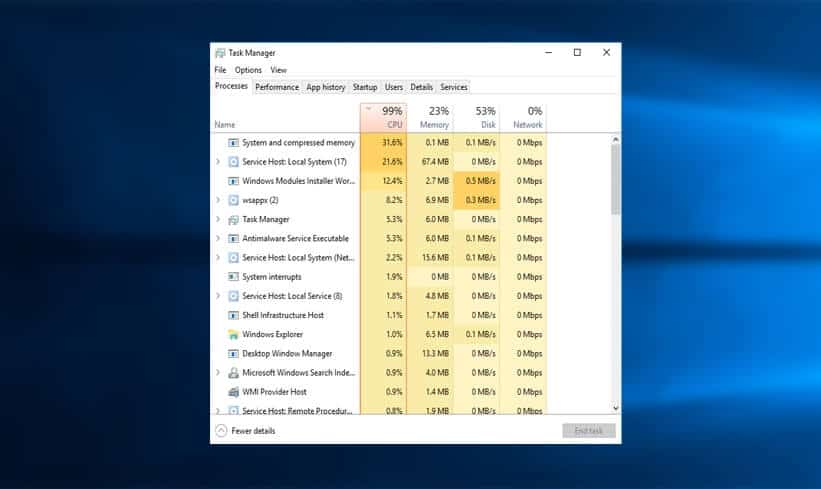Expand Service Host: Local Service (8) group
Screen dimensions: 821x489
click(218, 296)
